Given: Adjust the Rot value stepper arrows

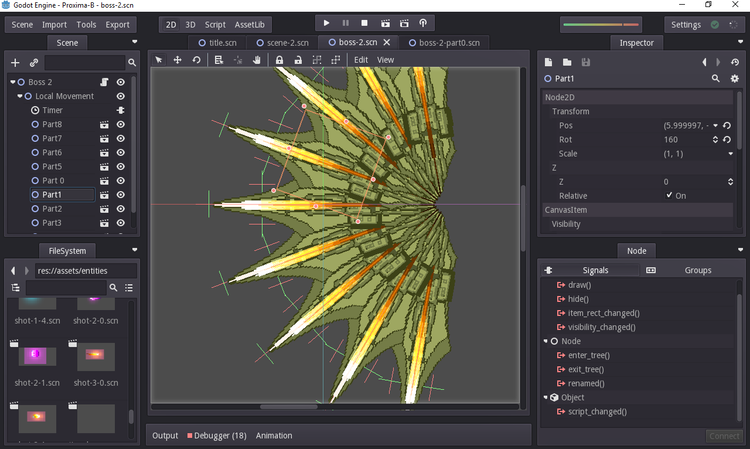Looking at the screenshot, I should point(716,140).
